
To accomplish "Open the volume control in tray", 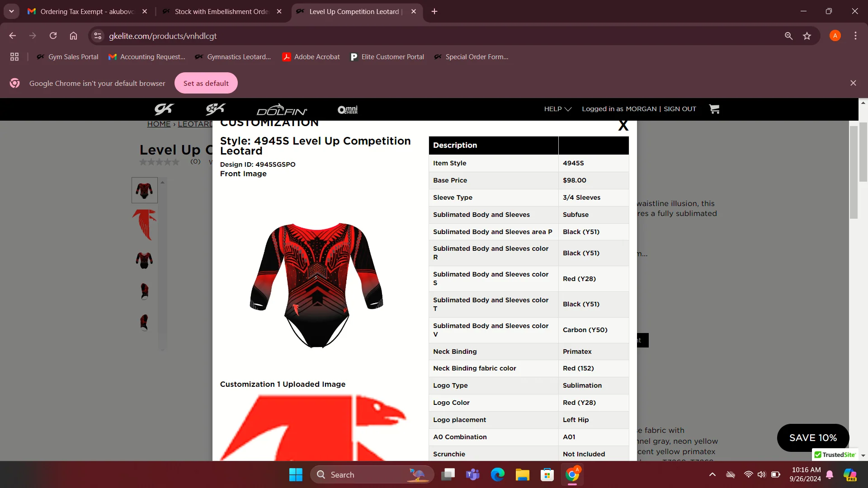I will pos(762,474).
